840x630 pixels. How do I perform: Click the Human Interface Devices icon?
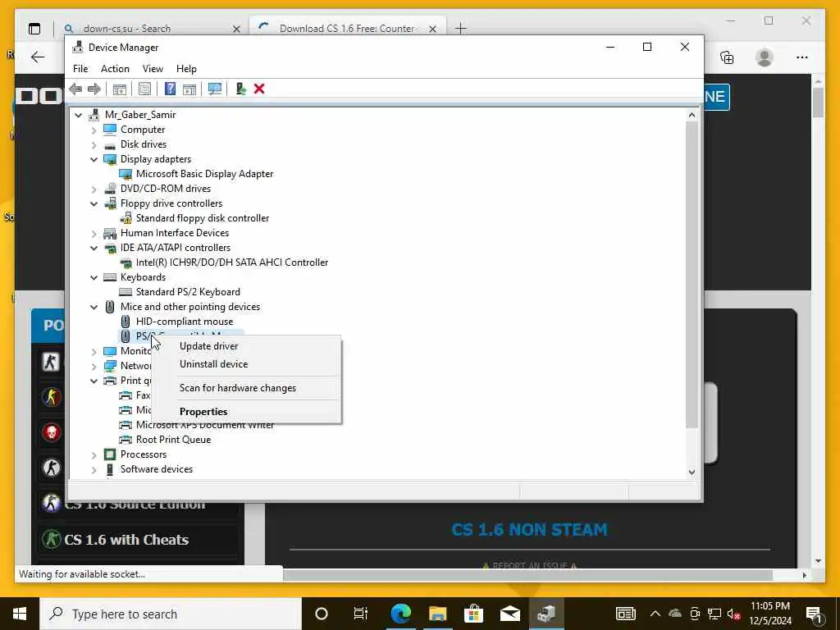pyautogui.click(x=110, y=233)
